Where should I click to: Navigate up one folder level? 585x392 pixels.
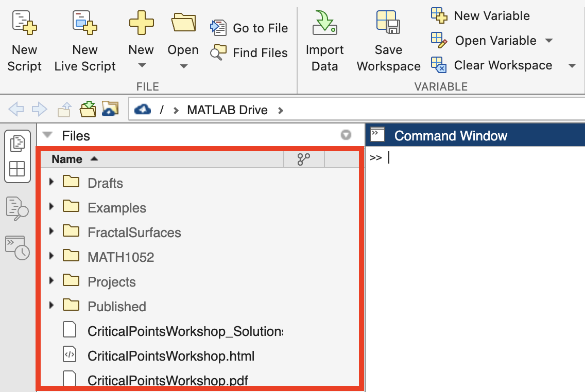(x=64, y=110)
